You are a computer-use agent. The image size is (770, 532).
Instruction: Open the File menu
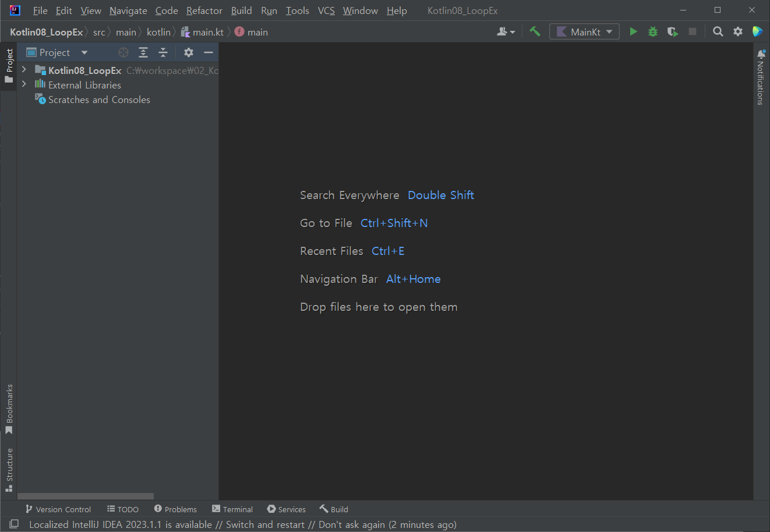pos(40,10)
